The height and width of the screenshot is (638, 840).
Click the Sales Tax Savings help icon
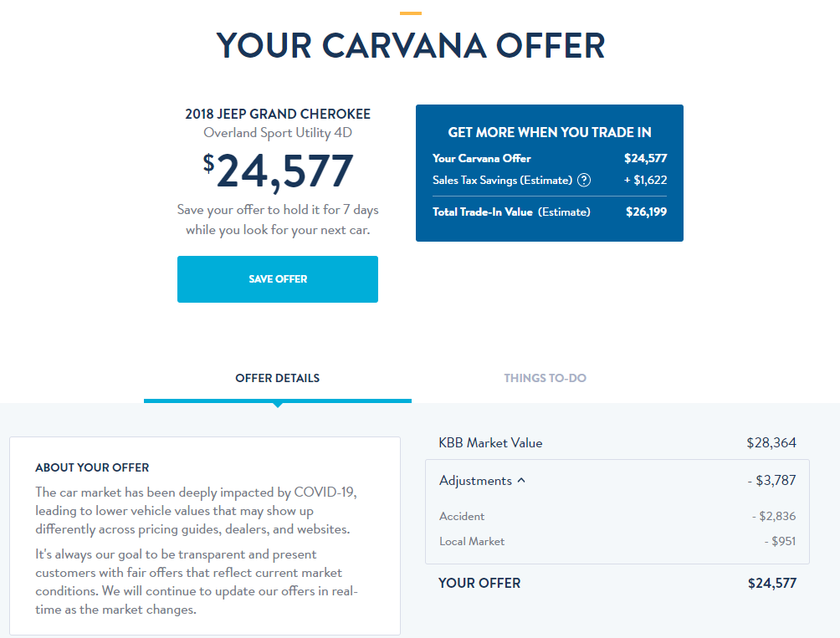(584, 181)
